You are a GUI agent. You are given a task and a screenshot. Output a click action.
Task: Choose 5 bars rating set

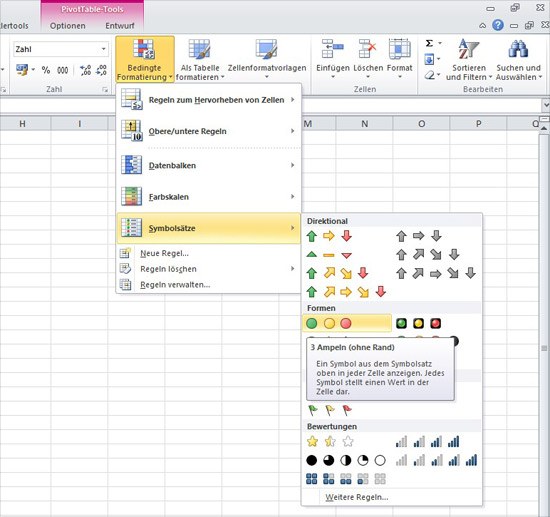tap(436, 460)
